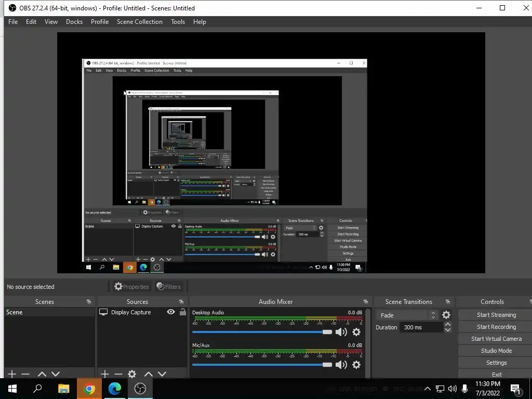Click Start Virtual Camera

[496, 339]
